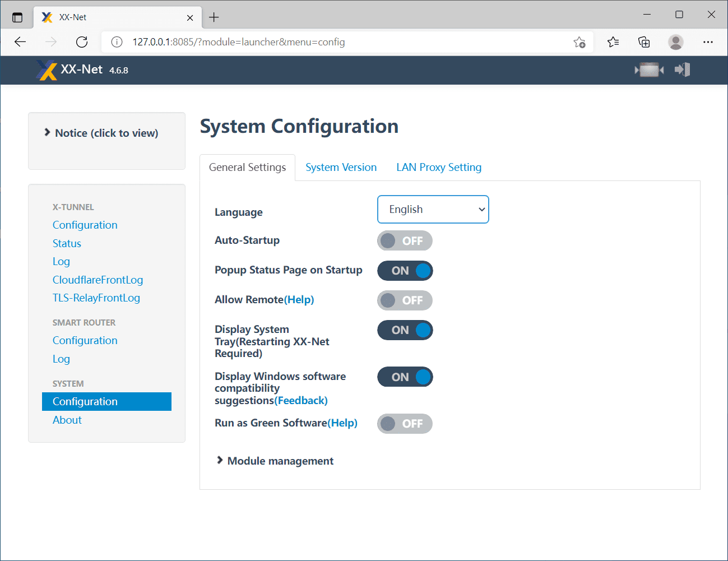The image size is (728, 561).
Task: Click the Feedback link
Action: (x=302, y=400)
